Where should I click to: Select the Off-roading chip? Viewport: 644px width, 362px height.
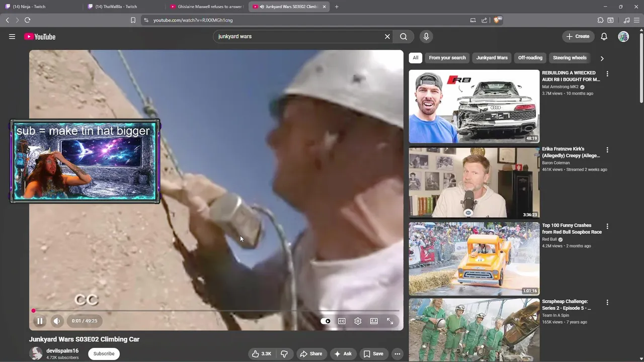coord(530,58)
